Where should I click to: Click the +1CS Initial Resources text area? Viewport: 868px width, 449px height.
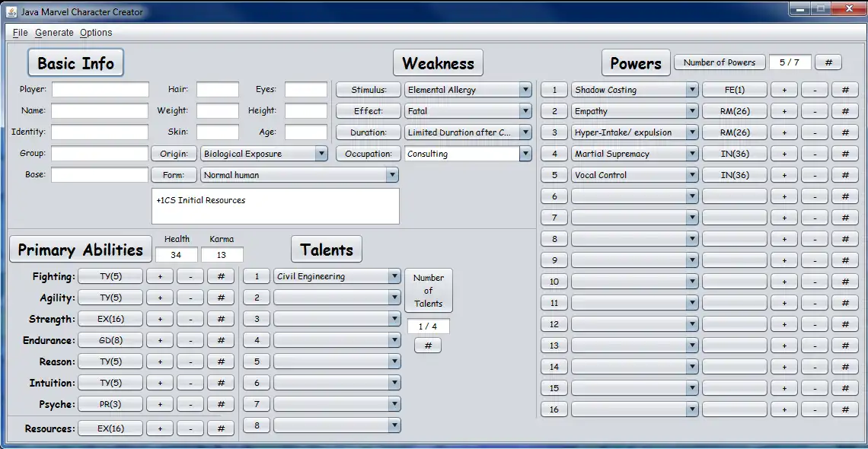pos(275,206)
